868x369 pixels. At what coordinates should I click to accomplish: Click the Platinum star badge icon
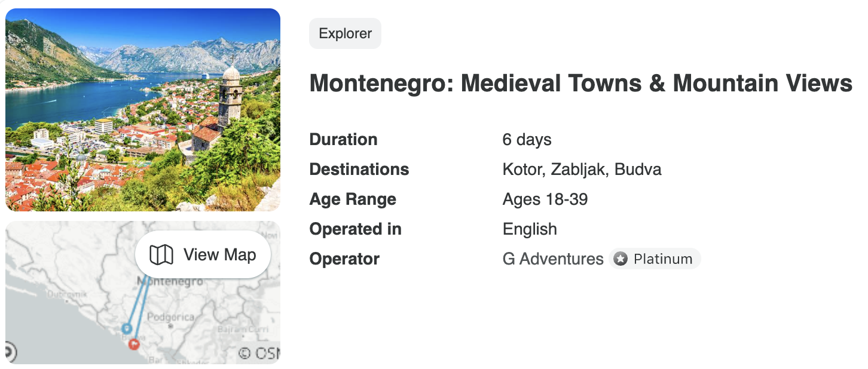point(621,259)
